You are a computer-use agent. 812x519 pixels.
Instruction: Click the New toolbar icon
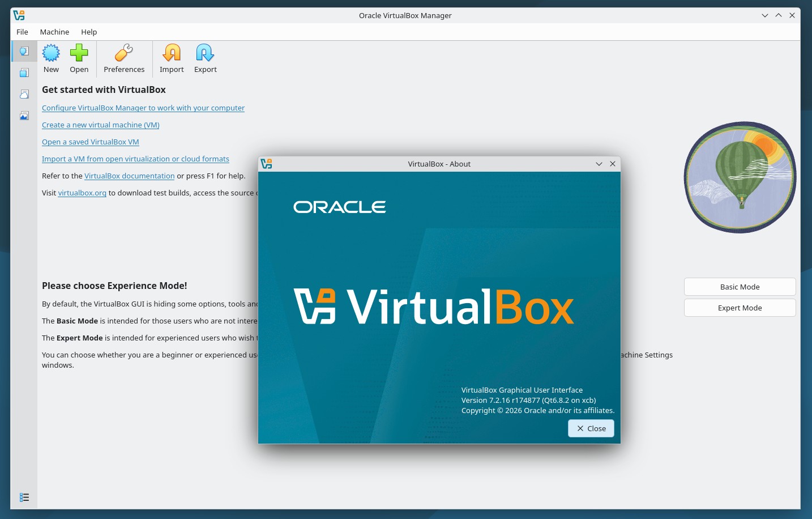(x=51, y=59)
